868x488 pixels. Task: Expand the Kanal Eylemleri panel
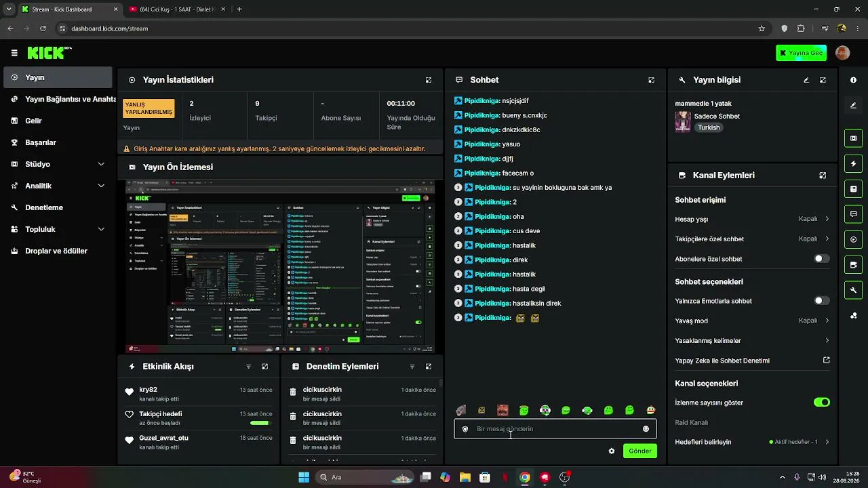823,176
